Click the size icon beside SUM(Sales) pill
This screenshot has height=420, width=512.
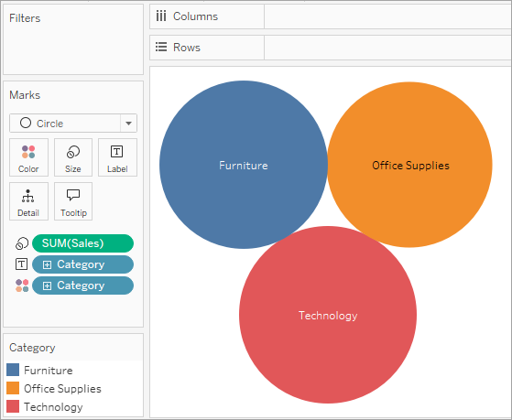click(x=22, y=243)
